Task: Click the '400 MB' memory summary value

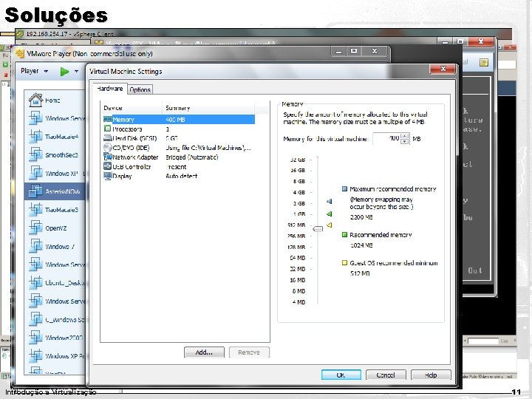Action: 175,120
